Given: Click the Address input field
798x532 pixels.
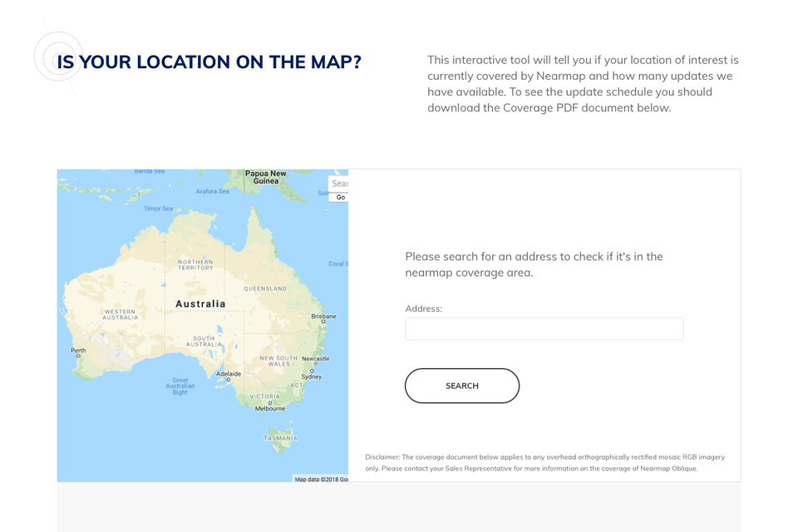Looking at the screenshot, I should click(544, 329).
